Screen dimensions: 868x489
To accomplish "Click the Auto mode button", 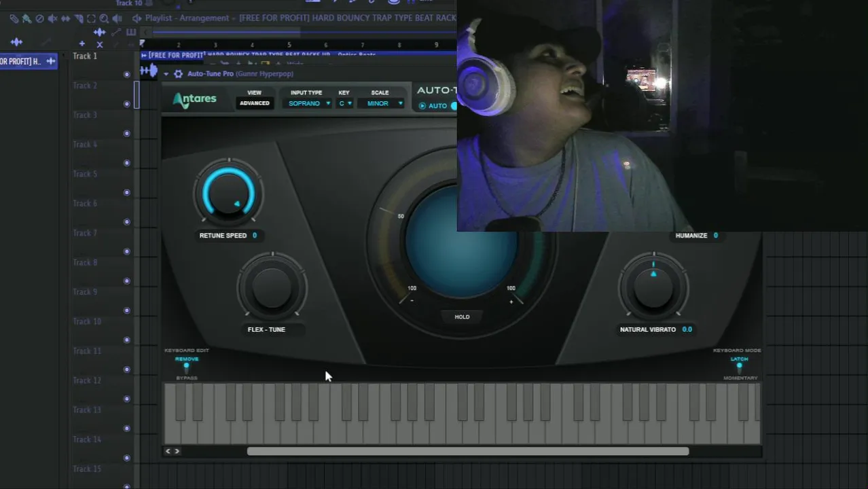I will click(433, 105).
